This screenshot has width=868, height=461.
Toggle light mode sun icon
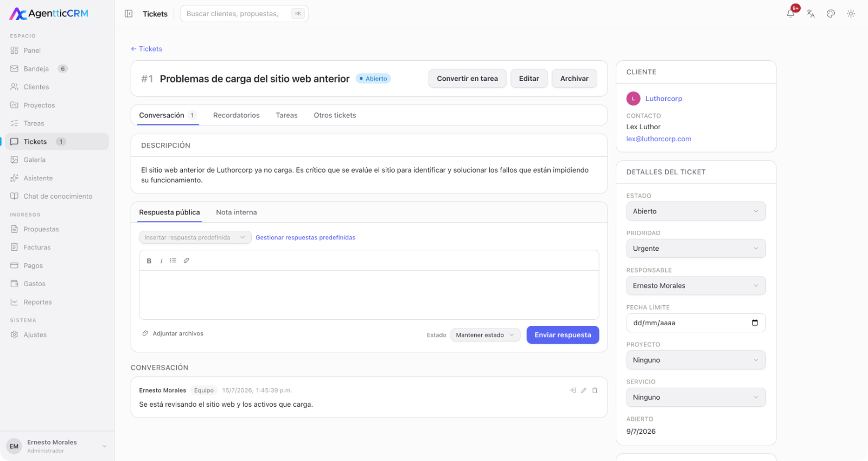(851, 14)
